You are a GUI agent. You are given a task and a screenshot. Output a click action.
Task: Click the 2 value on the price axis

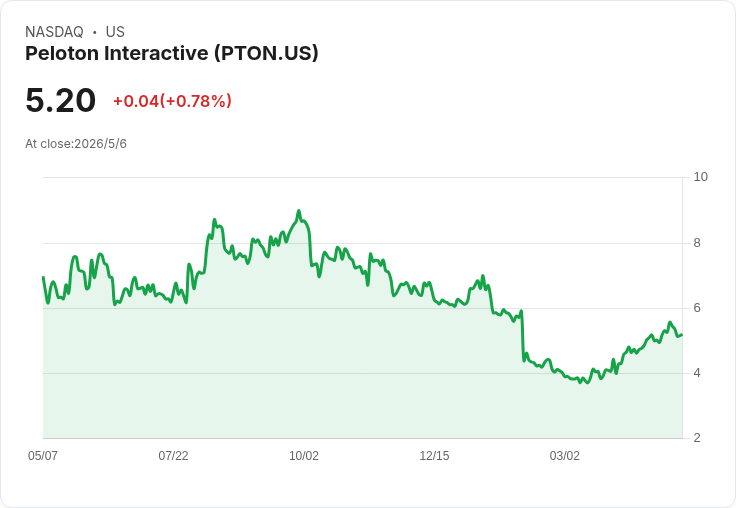click(697, 438)
